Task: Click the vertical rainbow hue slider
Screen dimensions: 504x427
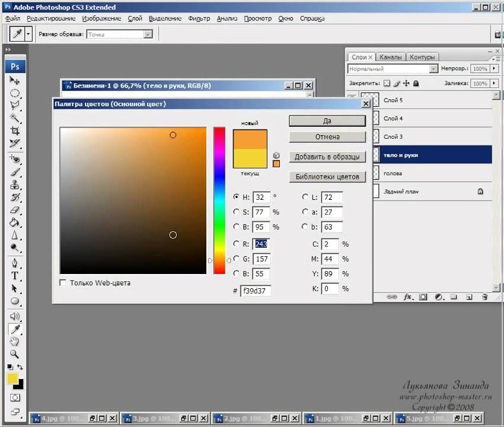Action: [x=219, y=200]
